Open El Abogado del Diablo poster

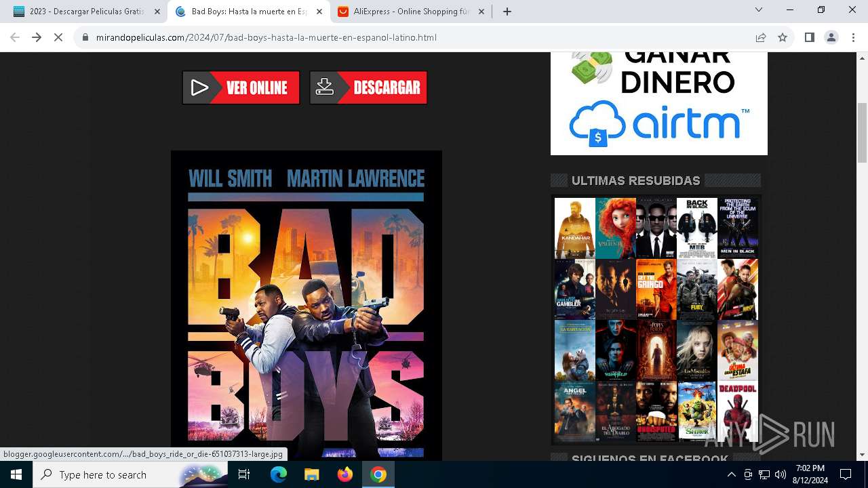tap(616, 411)
